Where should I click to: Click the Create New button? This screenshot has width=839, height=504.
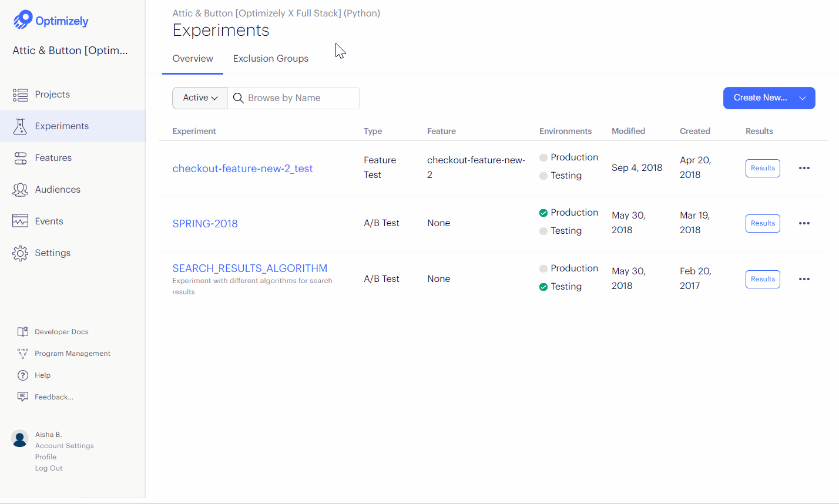click(x=769, y=98)
